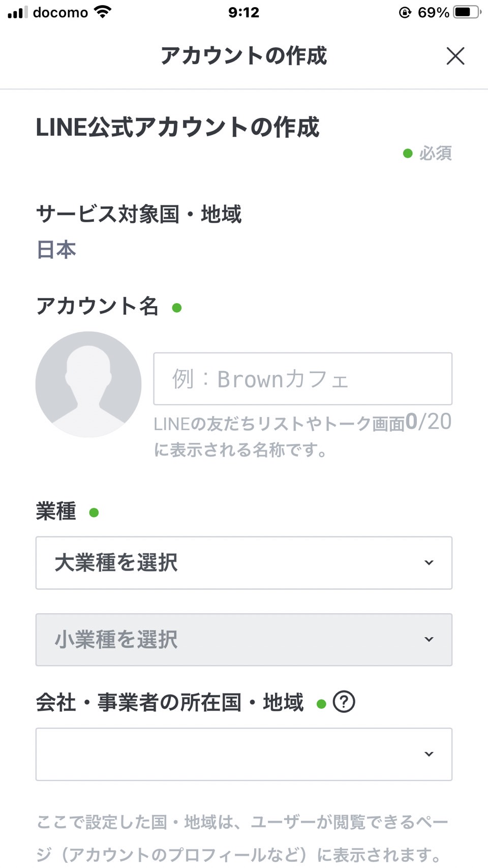Tap the cellular signal bars icon

coord(18,12)
